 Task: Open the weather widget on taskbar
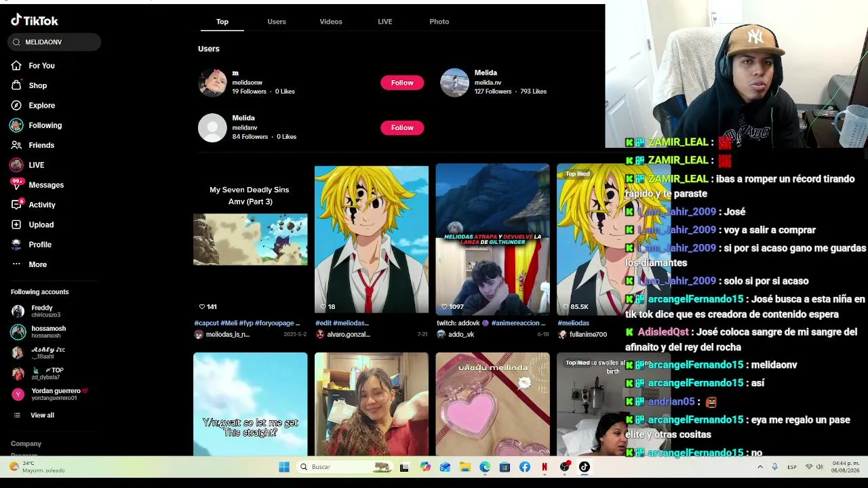pos(37,467)
